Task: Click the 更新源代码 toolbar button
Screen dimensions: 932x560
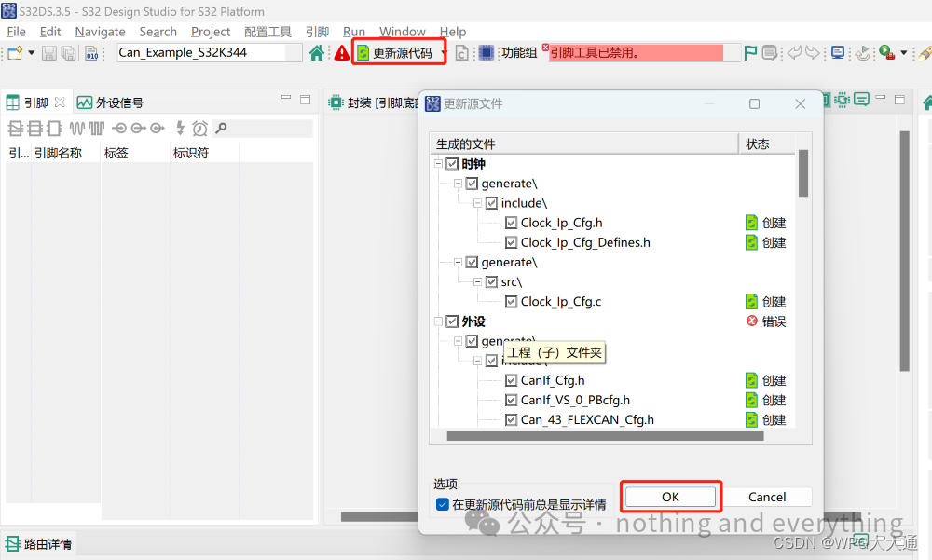Action: pos(395,53)
